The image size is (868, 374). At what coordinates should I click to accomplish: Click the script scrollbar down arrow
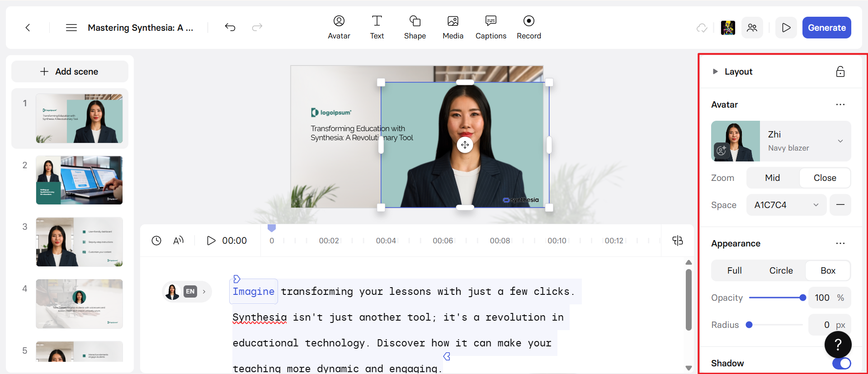click(689, 368)
